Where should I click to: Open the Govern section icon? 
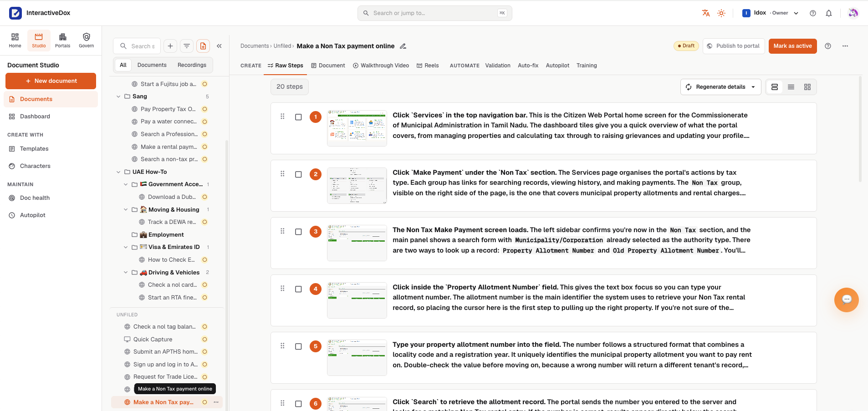(x=87, y=40)
